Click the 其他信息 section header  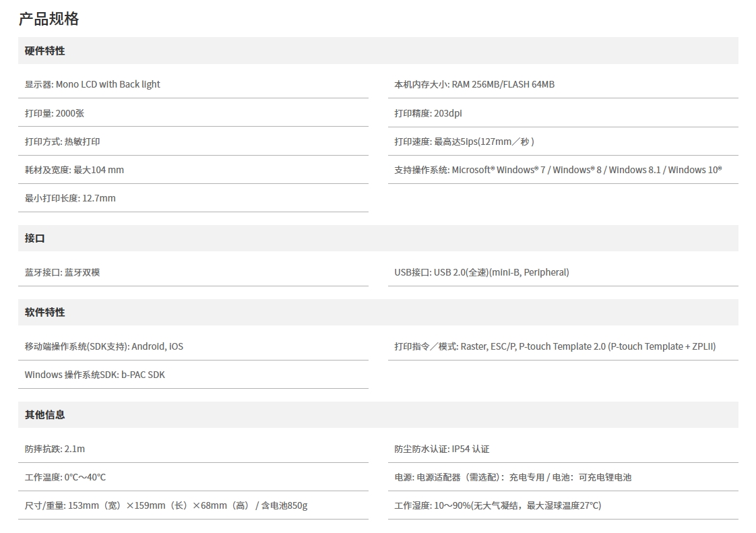pos(44,414)
